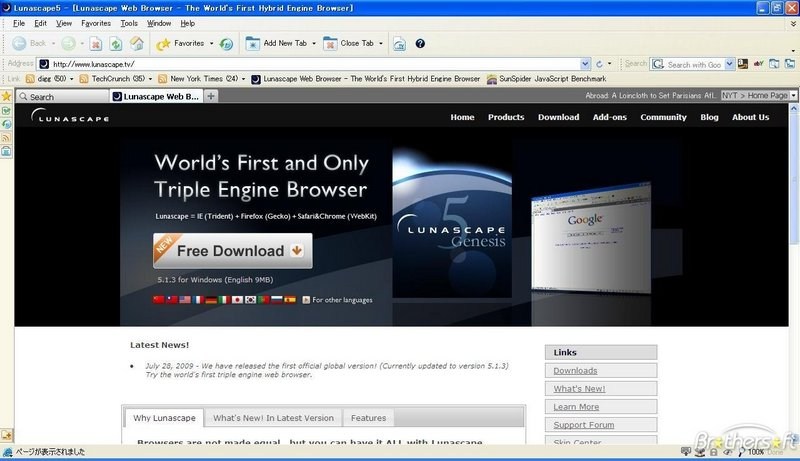
Task: Open the Features page tab
Action: click(368, 418)
